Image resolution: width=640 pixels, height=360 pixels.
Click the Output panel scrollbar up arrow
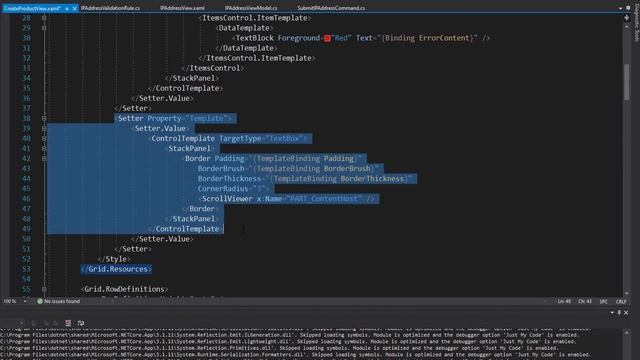coord(627,333)
